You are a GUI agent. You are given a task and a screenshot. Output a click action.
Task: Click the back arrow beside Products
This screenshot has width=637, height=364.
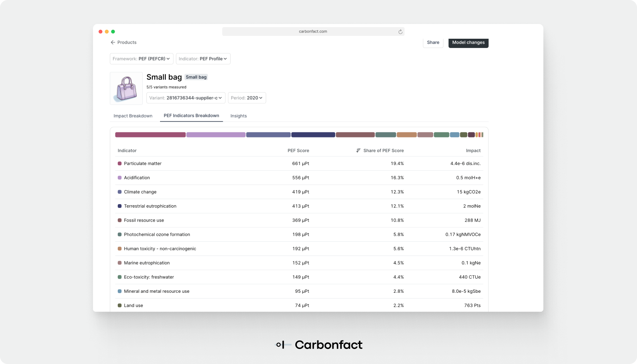coord(112,42)
